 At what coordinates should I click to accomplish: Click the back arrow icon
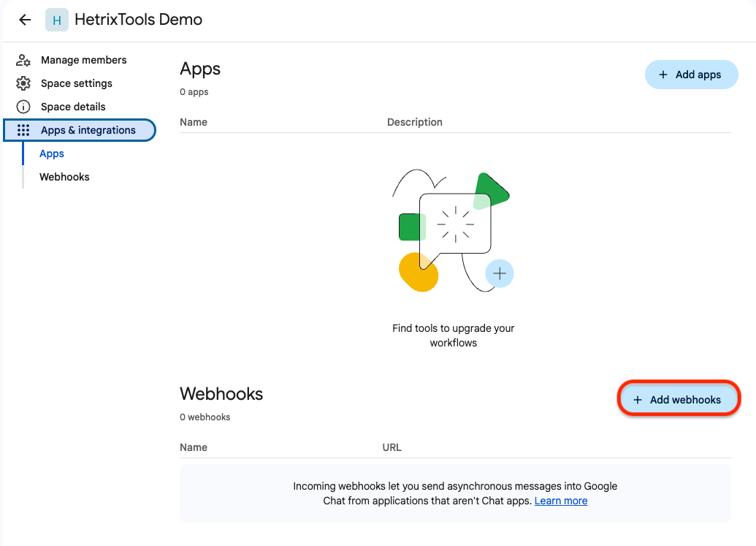(25, 20)
